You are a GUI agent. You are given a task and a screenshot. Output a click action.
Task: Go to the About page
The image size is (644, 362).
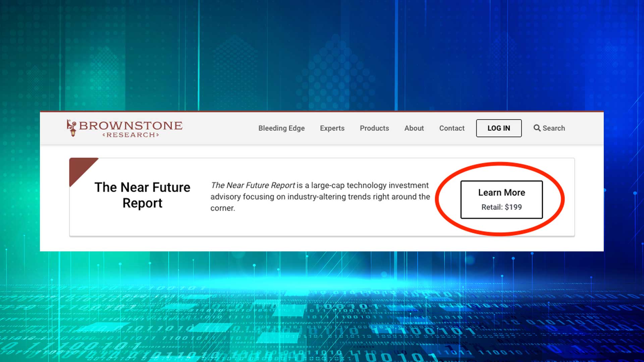[x=414, y=128]
